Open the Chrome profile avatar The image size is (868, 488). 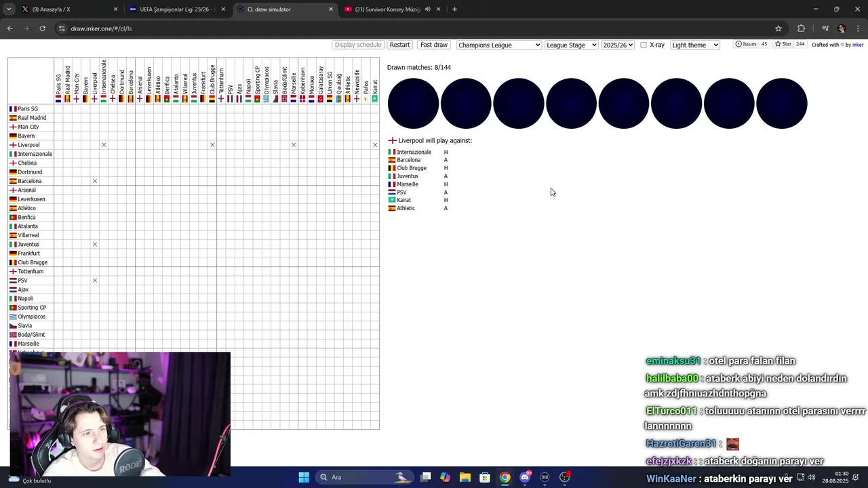(842, 28)
